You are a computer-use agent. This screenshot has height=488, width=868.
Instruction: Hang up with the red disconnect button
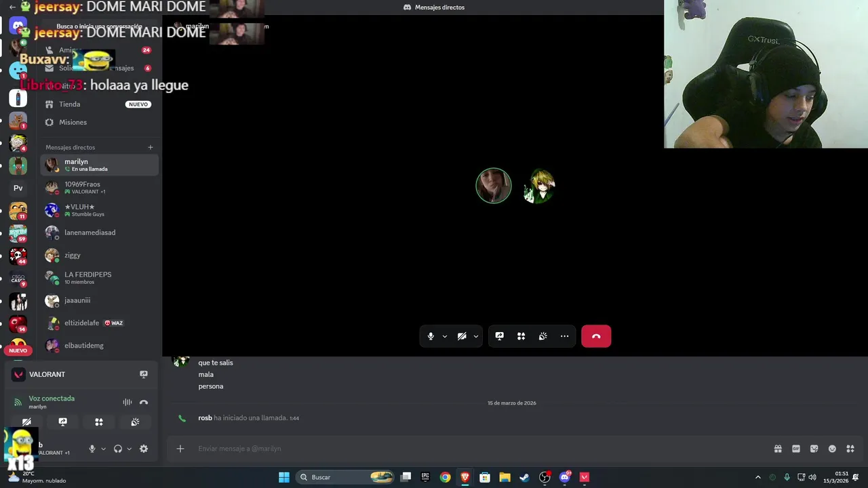click(x=596, y=336)
